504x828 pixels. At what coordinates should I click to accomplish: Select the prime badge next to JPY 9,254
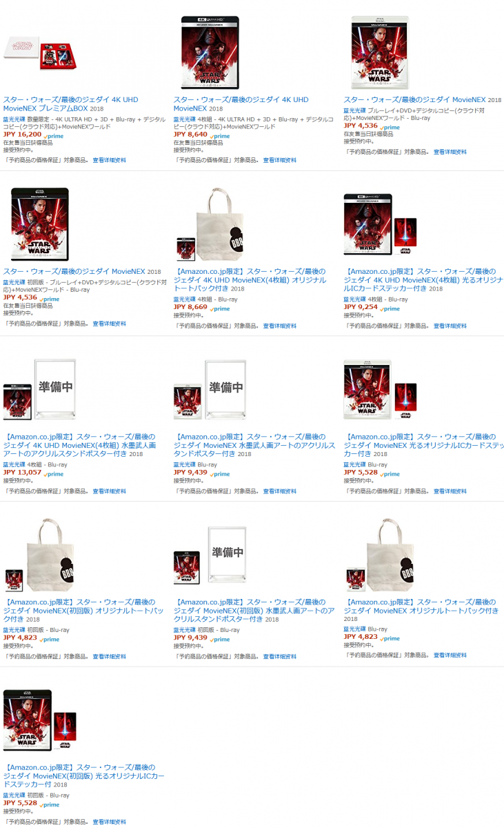pyautogui.click(x=390, y=308)
